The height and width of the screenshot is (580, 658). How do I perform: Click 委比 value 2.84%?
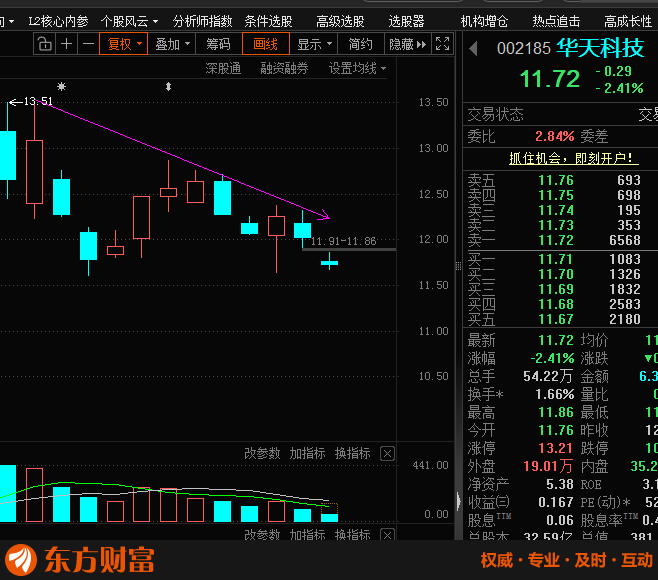tap(554, 136)
